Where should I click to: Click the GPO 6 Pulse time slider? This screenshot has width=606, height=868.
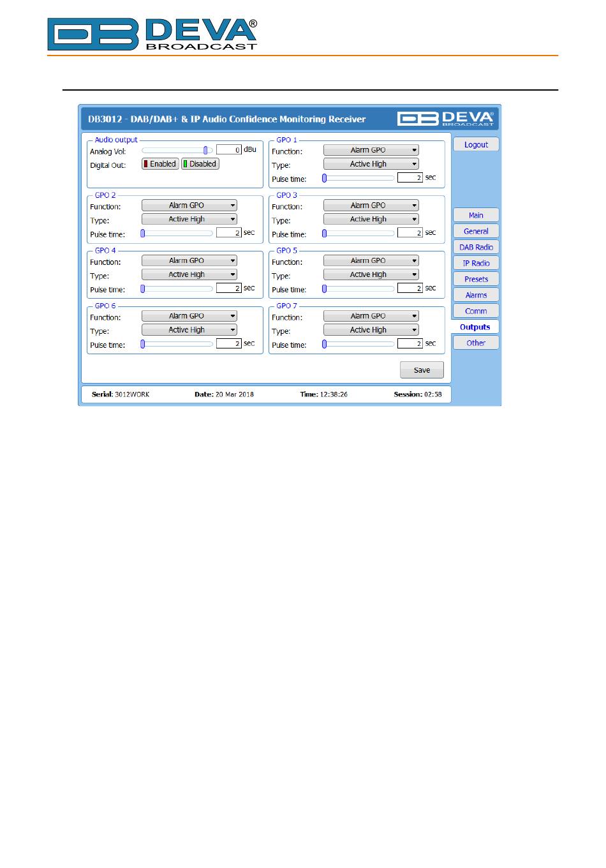177,344
